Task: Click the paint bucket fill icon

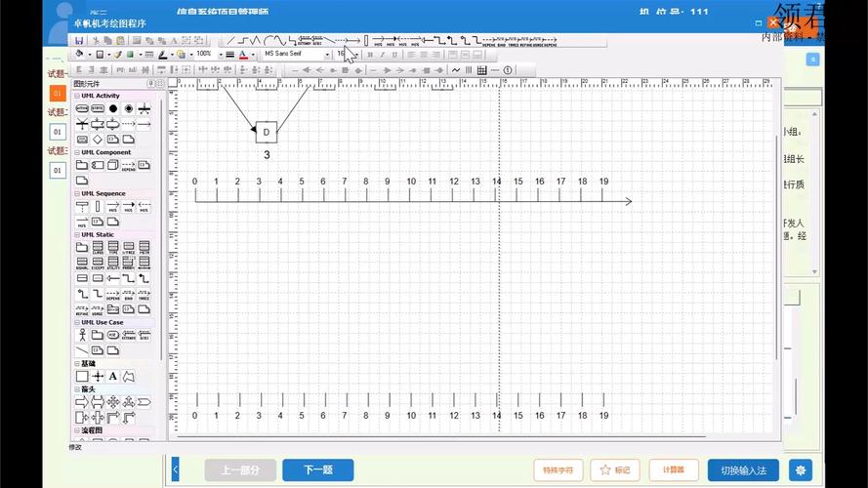Action: pos(79,55)
